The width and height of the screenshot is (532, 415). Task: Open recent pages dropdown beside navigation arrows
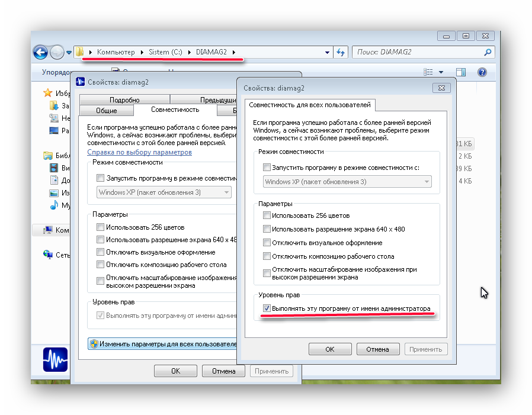pyautogui.click(x=69, y=53)
